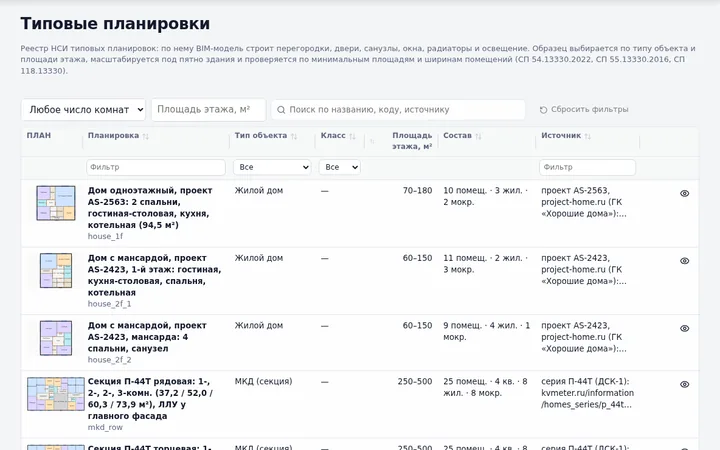
Task: Click the 9 помещ. composition cell
Action: (x=486, y=331)
